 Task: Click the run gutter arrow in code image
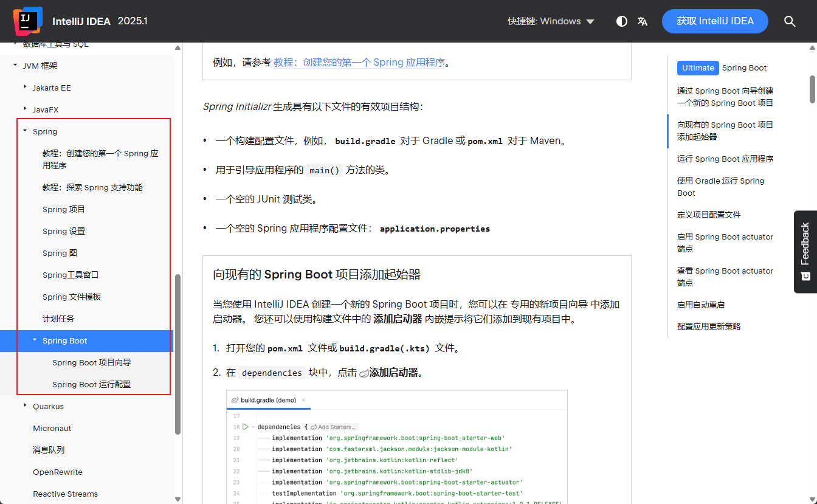tap(246, 427)
